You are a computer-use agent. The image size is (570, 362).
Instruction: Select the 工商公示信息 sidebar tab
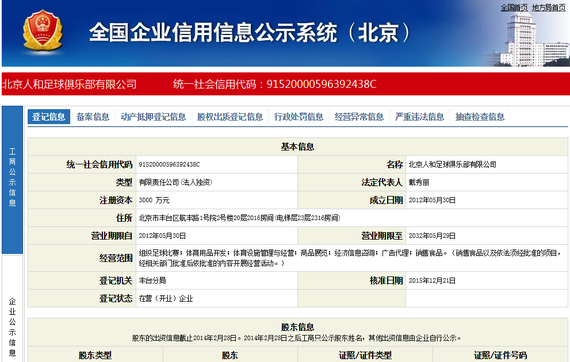tap(12, 180)
